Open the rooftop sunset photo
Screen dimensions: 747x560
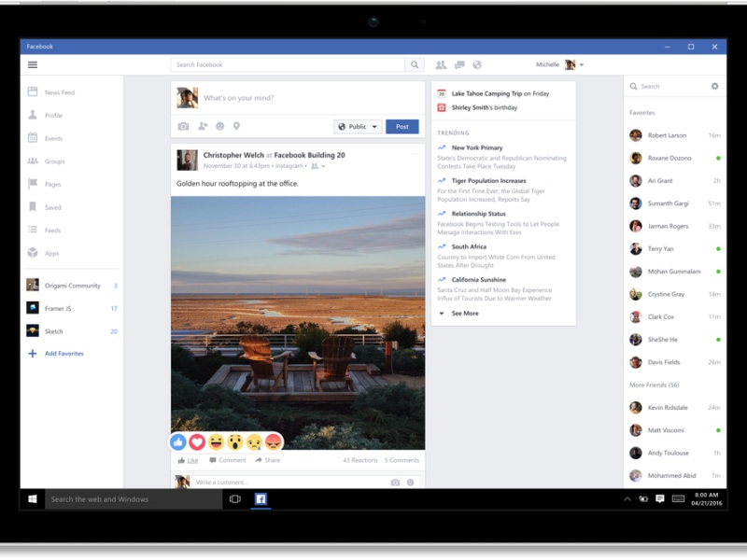(x=298, y=323)
